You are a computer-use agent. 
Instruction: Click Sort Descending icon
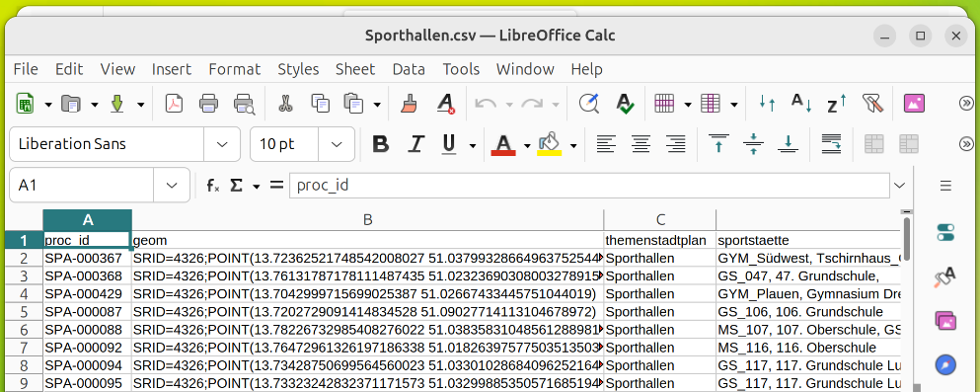pyautogui.click(x=837, y=104)
